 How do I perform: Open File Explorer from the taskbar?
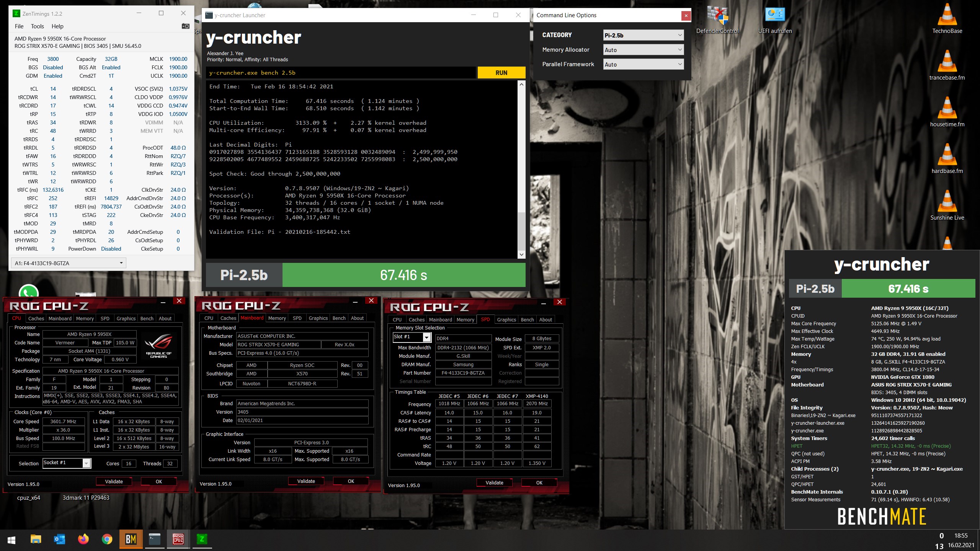(x=36, y=540)
